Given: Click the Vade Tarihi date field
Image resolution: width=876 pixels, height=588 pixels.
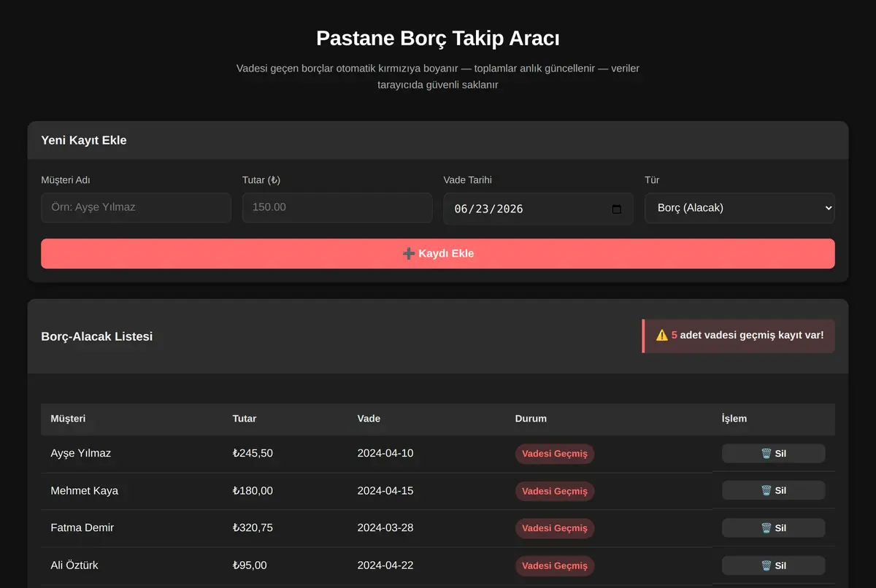Looking at the screenshot, I should coord(538,209).
